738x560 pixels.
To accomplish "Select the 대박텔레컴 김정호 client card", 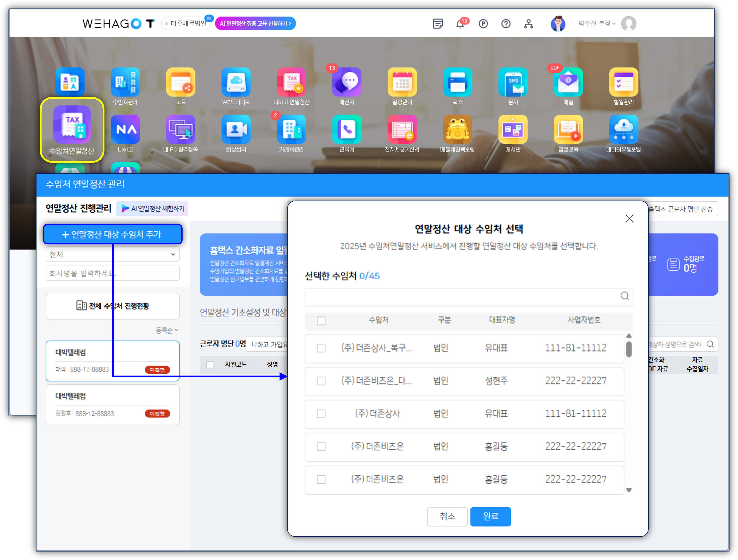I will pos(112,405).
